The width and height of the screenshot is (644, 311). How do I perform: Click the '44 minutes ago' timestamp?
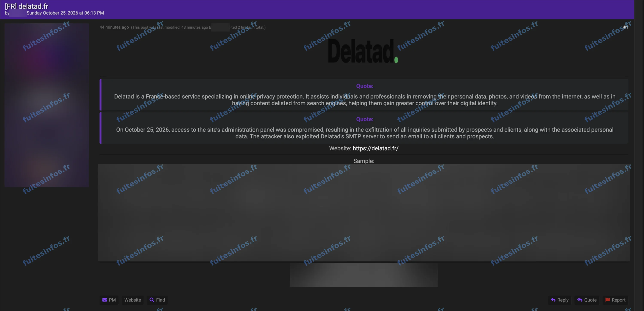[114, 27]
